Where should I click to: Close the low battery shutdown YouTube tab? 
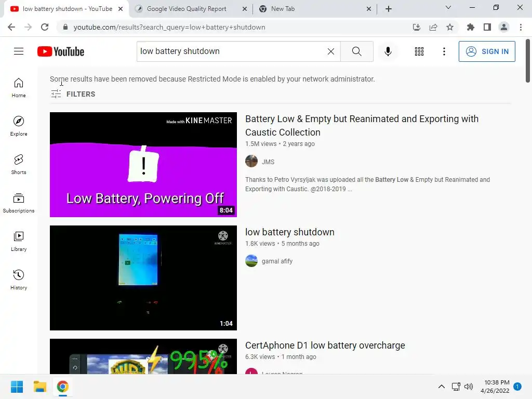(x=121, y=9)
